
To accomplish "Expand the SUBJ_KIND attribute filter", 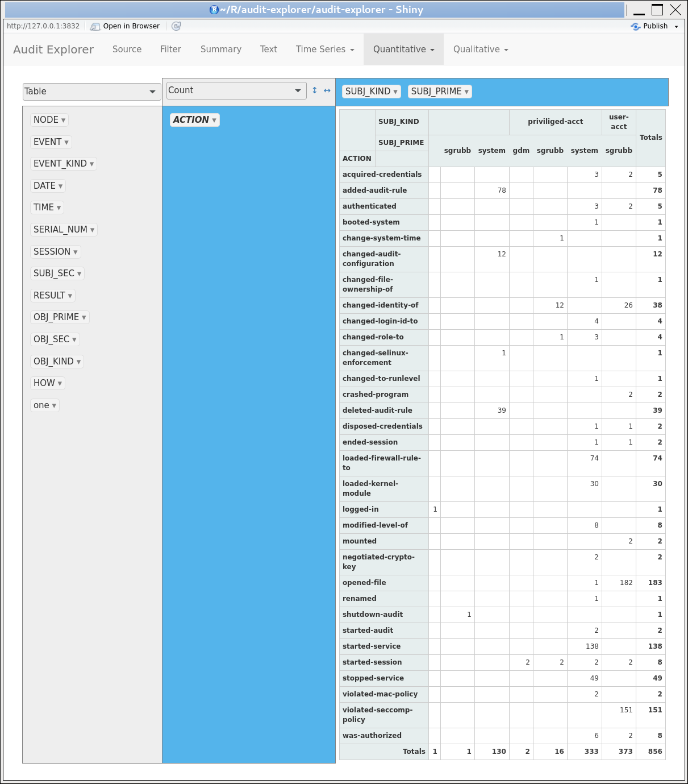I will pyautogui.click(x=395, y=92).
